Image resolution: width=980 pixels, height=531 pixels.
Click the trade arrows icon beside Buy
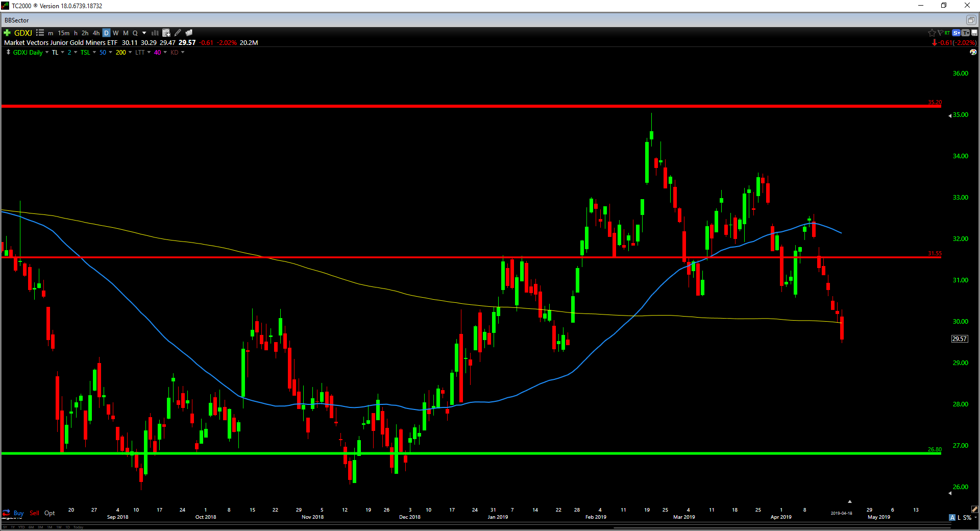(6, 513)
